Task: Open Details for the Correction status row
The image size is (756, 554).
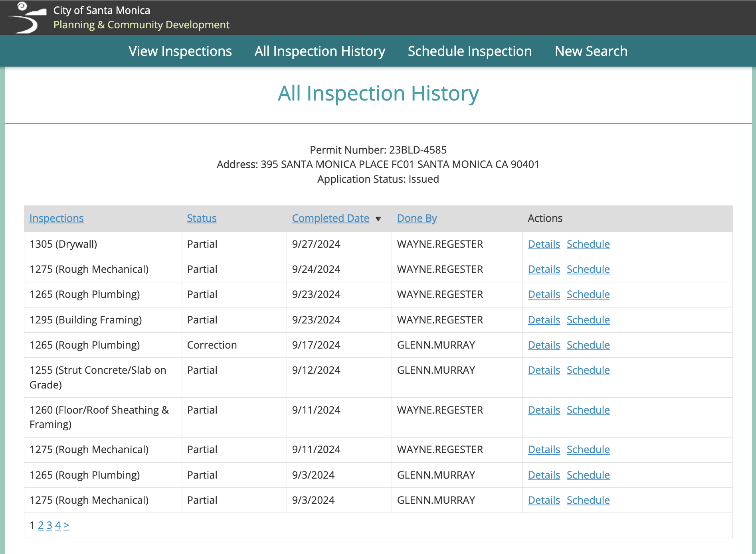Action: 544,345
